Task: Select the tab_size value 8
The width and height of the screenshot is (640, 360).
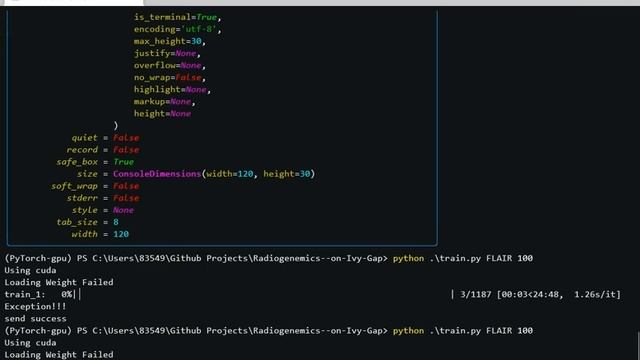Action: 116,222
